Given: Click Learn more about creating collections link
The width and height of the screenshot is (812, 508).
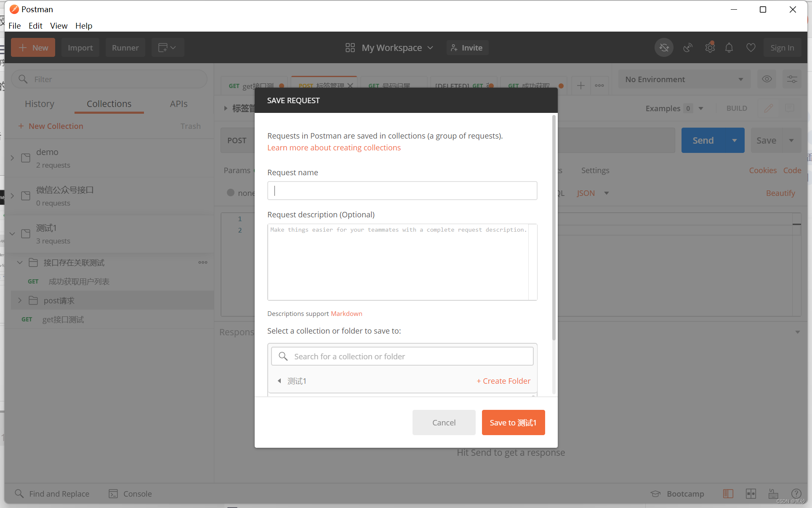Looking at the screenshot, I should (334, 148).
